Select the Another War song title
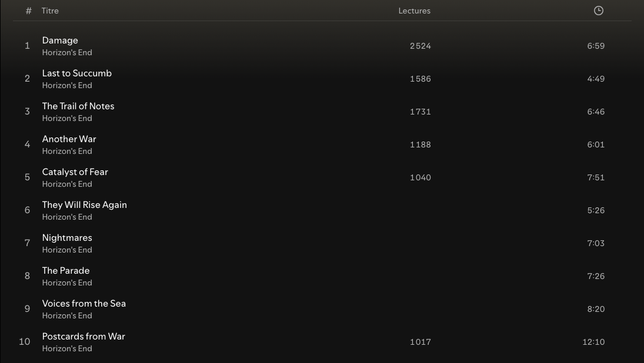644x363 pixels. (69, 139)
